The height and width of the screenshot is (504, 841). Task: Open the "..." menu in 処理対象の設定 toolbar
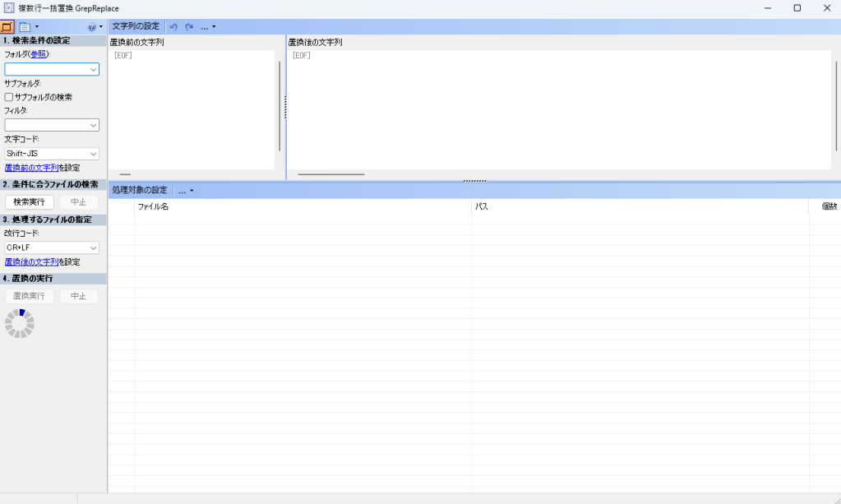click(x=186, y=190)
